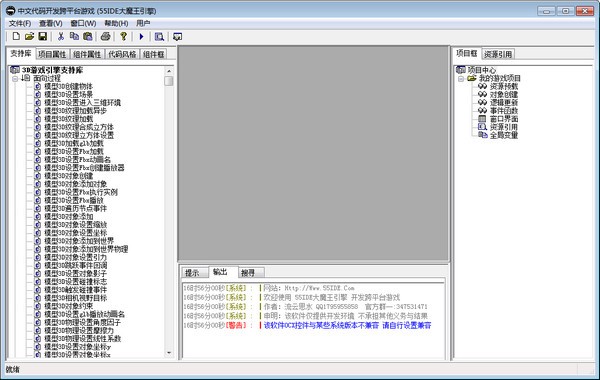This screenshot has height=380, width=600.
Task: Open the 提示 tab in output panel
Action: pos(192,273)
